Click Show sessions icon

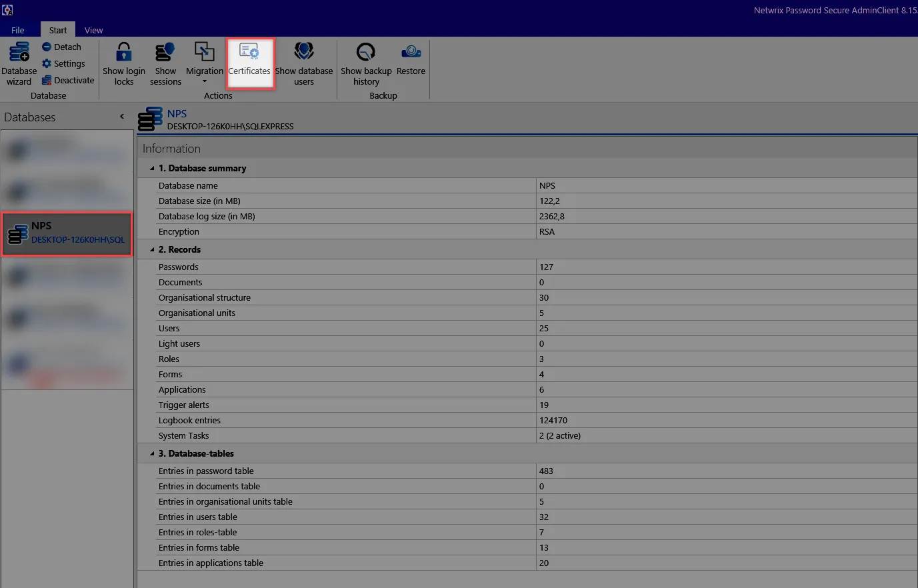(165, 52)
